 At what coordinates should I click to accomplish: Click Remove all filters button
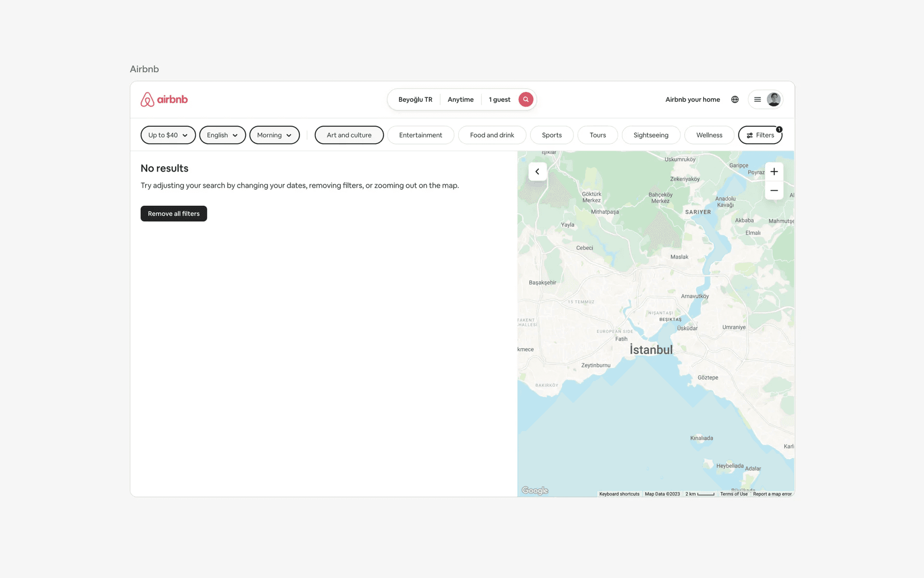click(x=174, y=214)
